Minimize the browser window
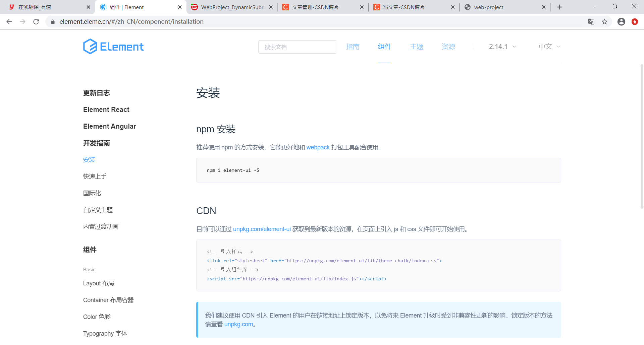 (x=596, y=6)
